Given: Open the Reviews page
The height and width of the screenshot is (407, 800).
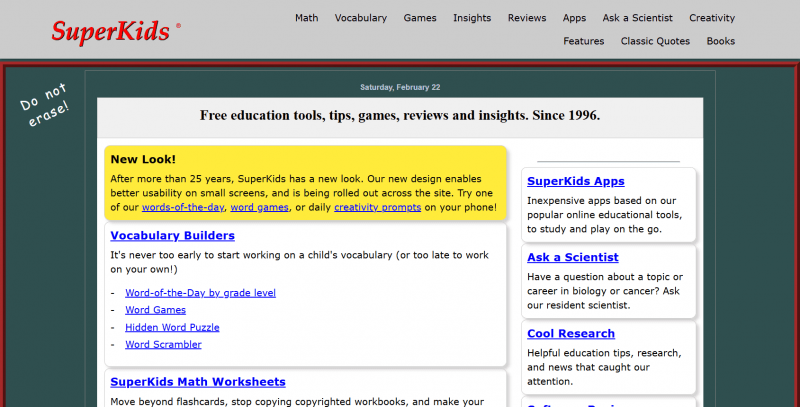Looking at the screenshot, I should point(527,18).
